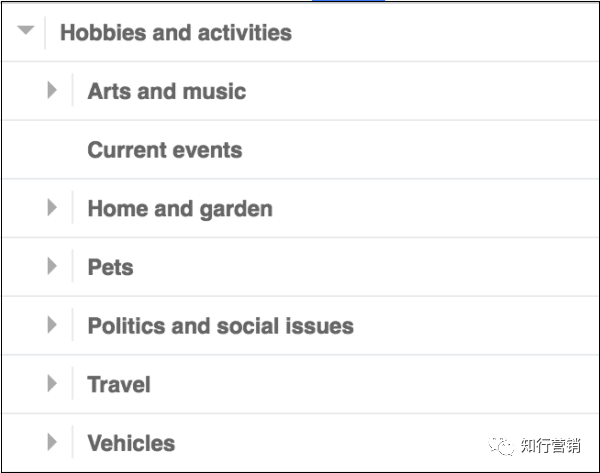Select the Politics and social issues label

(220, 325)
